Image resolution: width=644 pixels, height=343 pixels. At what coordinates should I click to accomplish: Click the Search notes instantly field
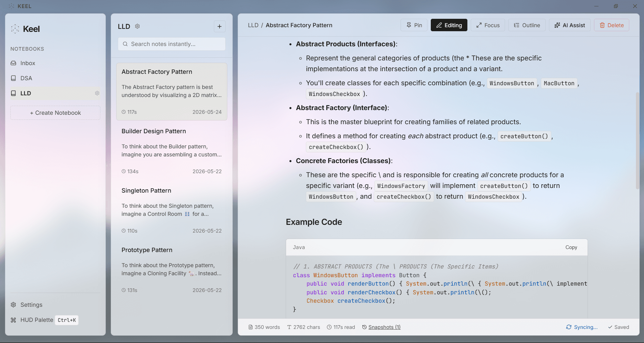pyautogui.click(x=172, y=44)
